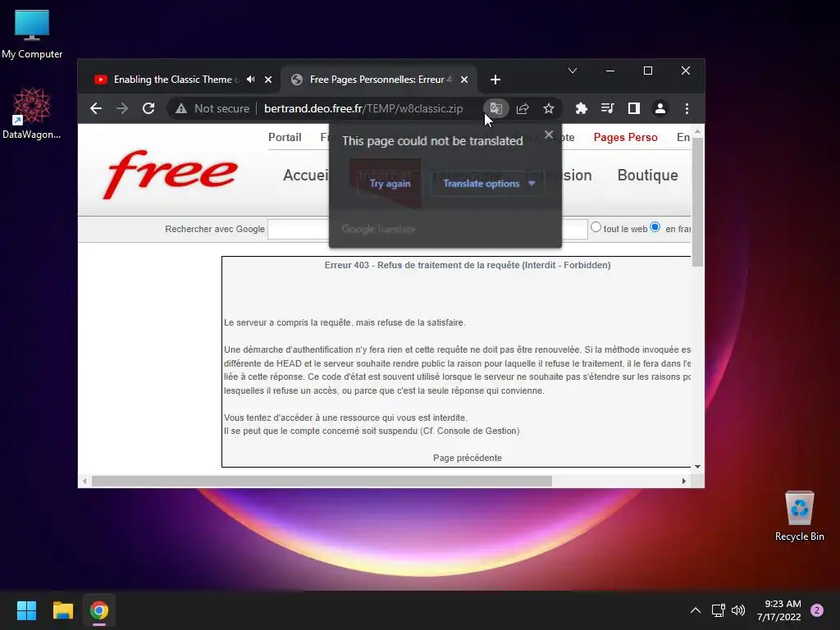Click the horizontal scrollbar thumb
This screenshot has height=630, width=840.
pos(322,481)
